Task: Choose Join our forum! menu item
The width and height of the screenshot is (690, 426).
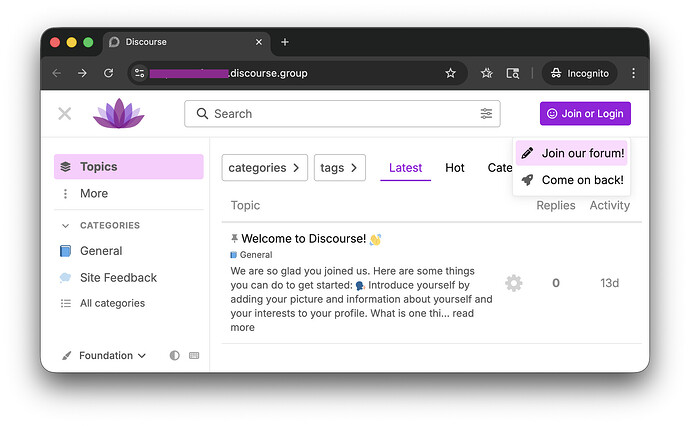Action: [x=572, y=153]
